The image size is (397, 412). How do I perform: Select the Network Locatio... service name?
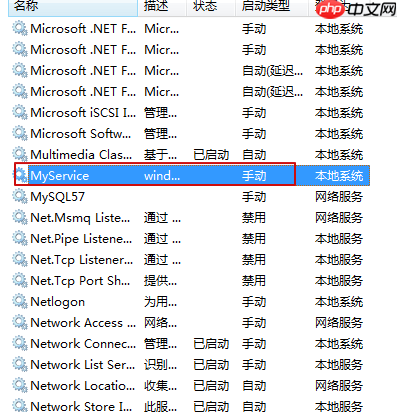point(83,386)
